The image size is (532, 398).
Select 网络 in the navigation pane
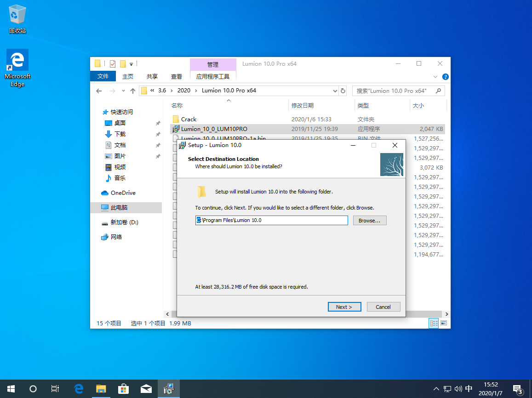coord(116,237)
